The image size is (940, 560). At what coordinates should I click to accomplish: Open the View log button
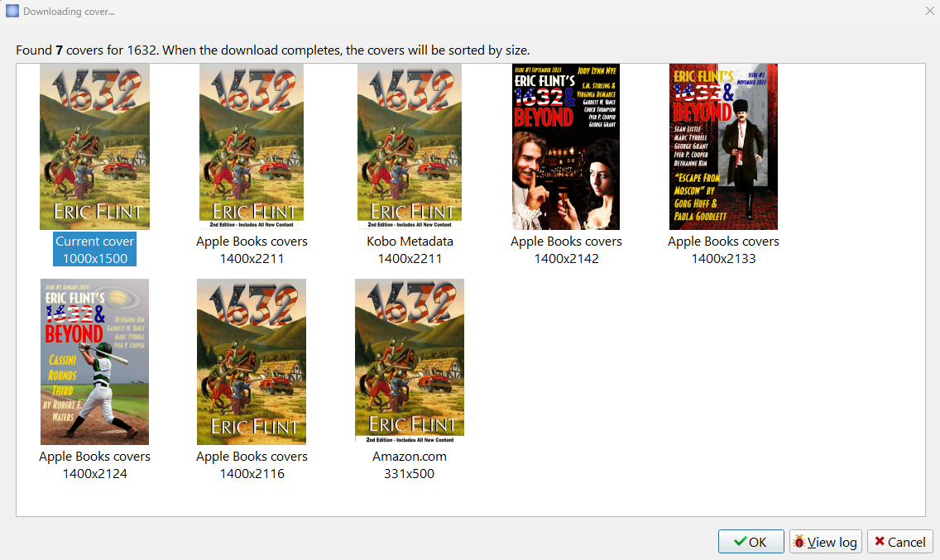(x=826, y=542)
